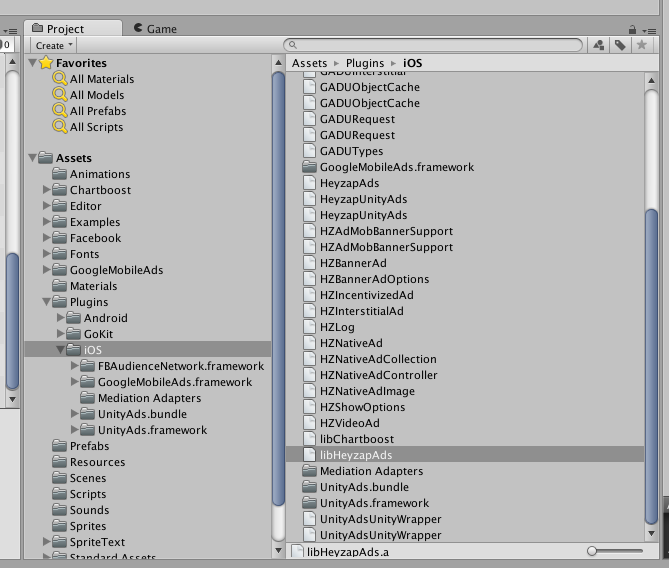Open the Create dropdown
Image resolution: width=669 pixels, height=568 pixels.
tap(53, 45)
